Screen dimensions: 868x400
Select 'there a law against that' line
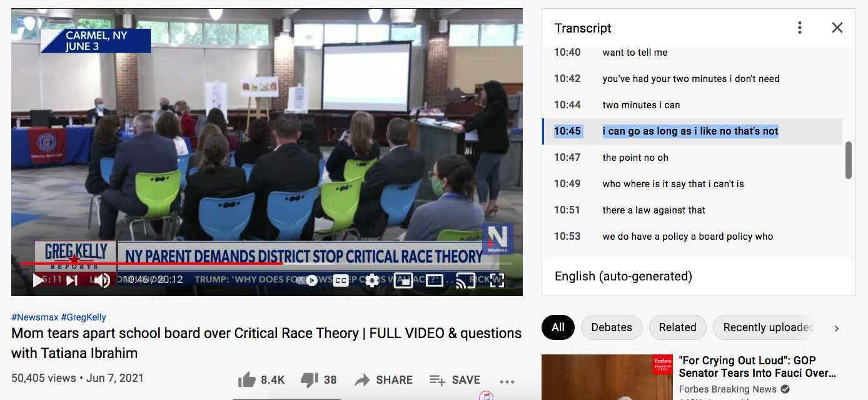(692, 210)
